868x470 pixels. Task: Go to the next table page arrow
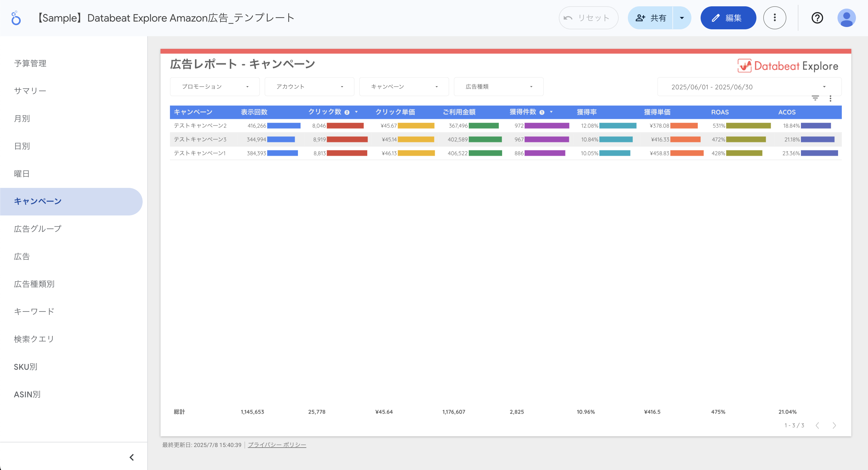[834, 425]
